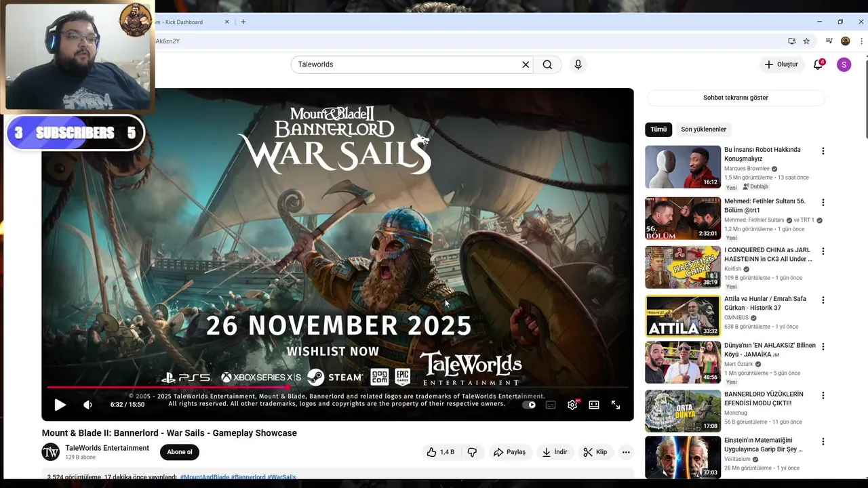Bookmark this page with star icon
868x488 pixels.
[806, 41]
